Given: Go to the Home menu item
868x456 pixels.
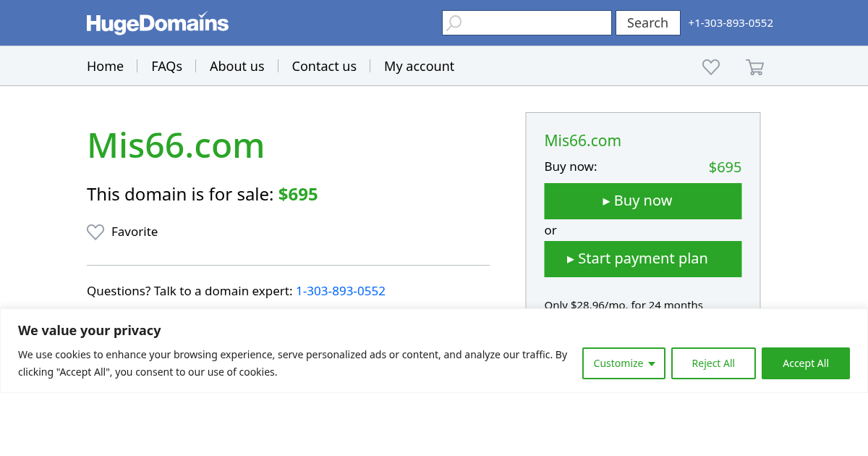Looking at the screenshot, I should click(105, 66).
